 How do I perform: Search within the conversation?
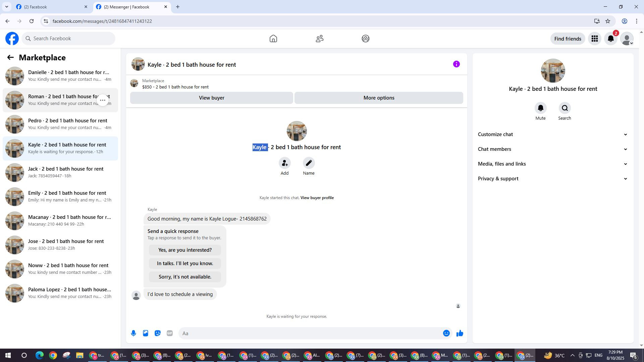point(565,108)
